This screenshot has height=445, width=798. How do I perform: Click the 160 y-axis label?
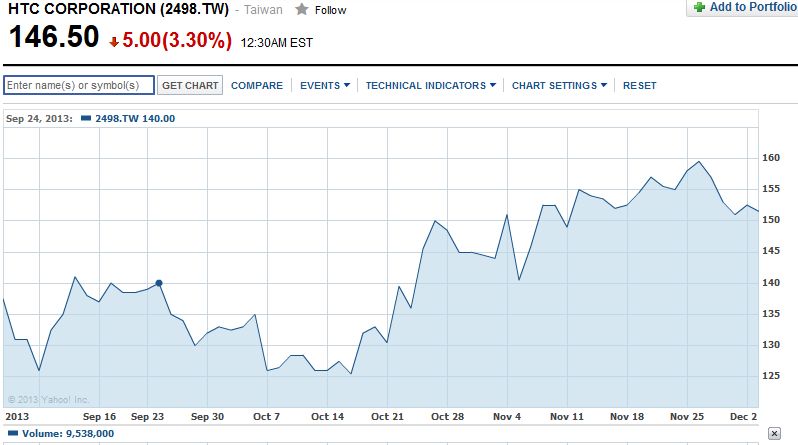pyautogui.click(x=771, y=158)
